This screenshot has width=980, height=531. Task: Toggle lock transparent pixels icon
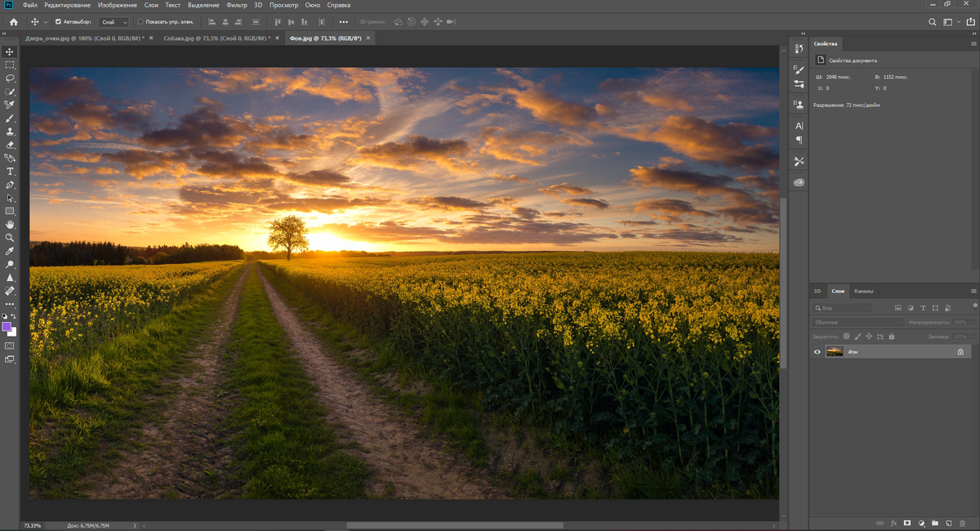pyautogui.click(x=846, y=336)
